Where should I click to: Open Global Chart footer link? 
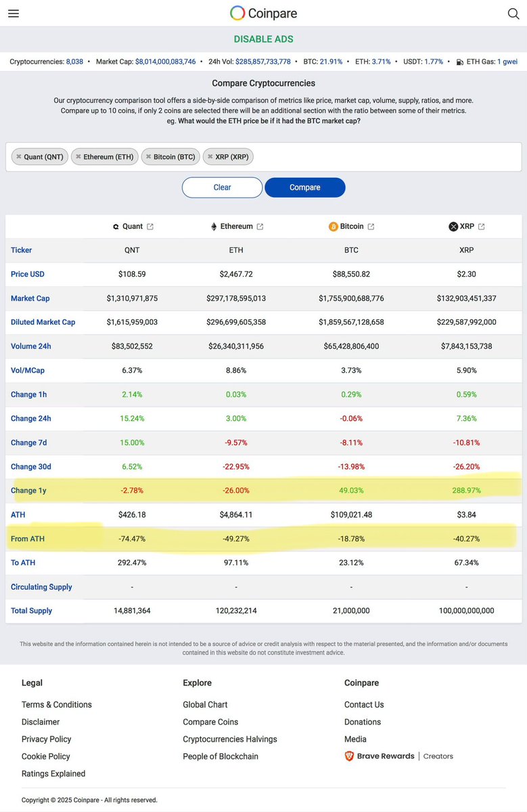[x=205, y=704]
